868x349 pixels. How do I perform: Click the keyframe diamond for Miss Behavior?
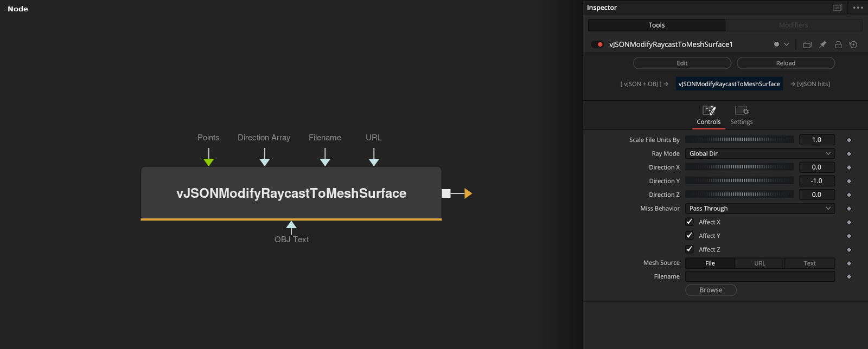(x=849, y=209)
